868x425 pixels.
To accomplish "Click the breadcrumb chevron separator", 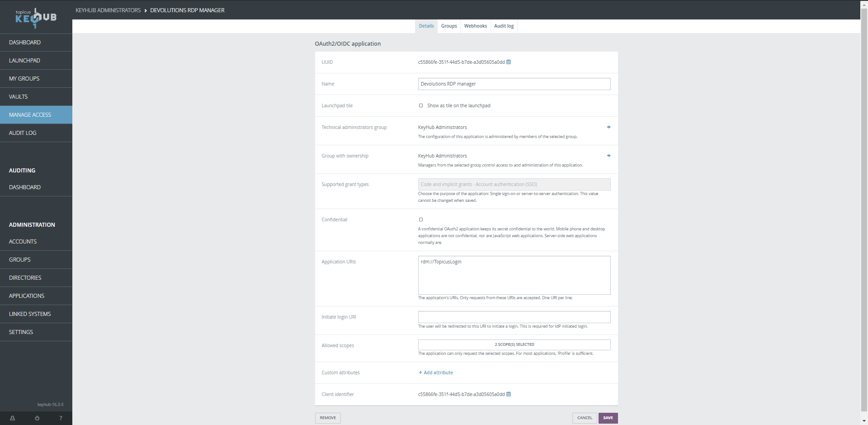I will [146, 10].
